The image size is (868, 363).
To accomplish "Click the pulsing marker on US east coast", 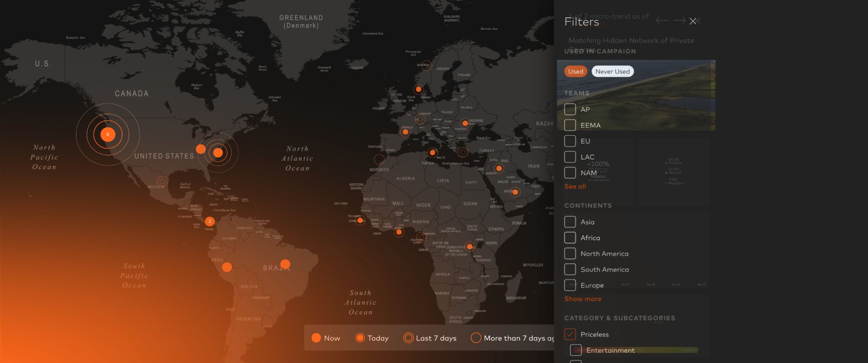I will (218, 153).
